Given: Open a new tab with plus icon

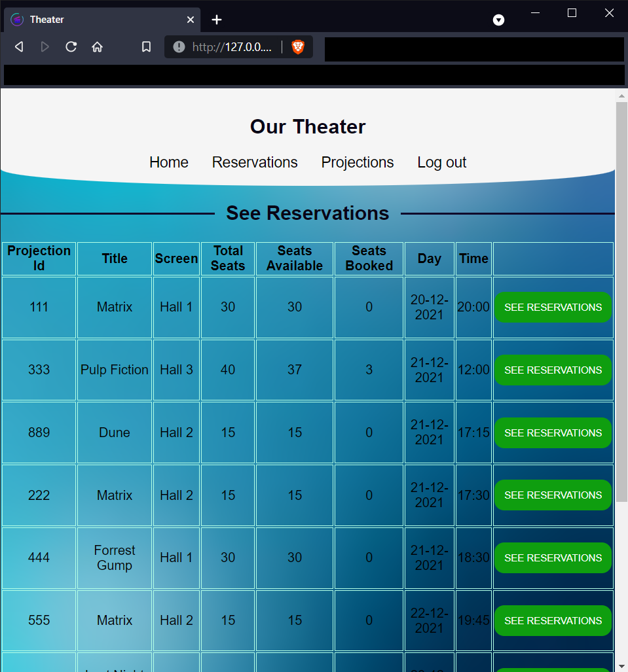Looking at the screenshot, I should (x=217, y=20).
